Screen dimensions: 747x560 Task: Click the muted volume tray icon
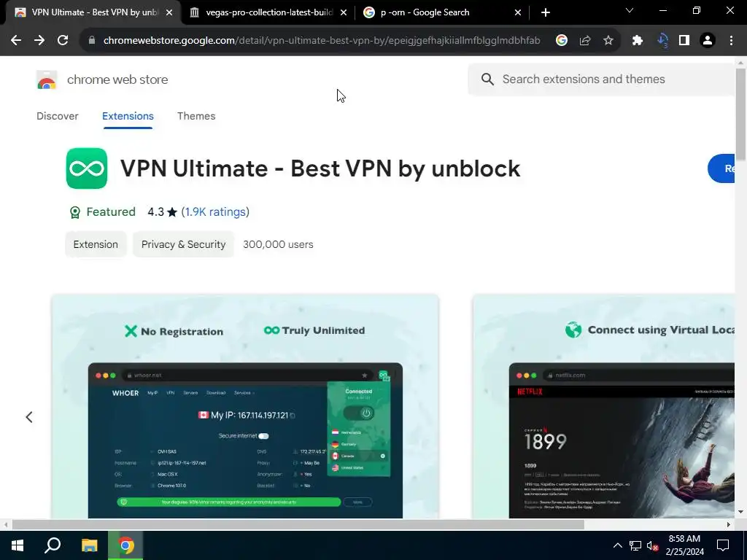pos(652,545)
